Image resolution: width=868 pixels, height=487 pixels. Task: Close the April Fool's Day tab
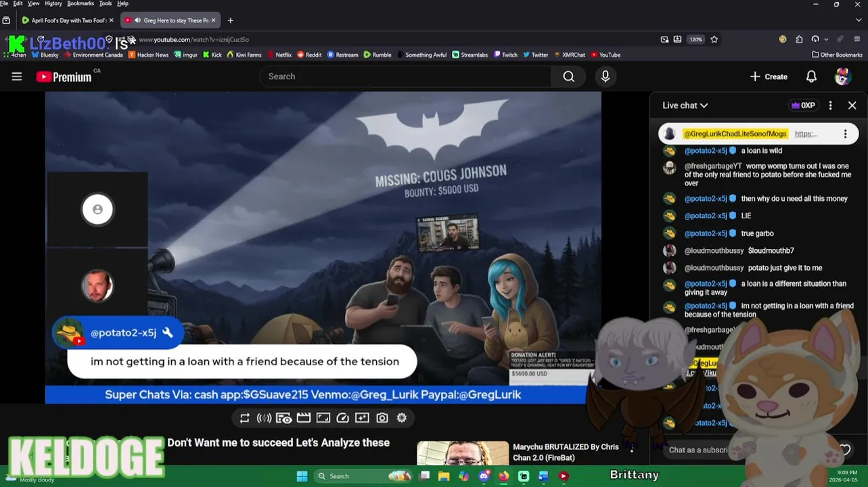(112, 20)
